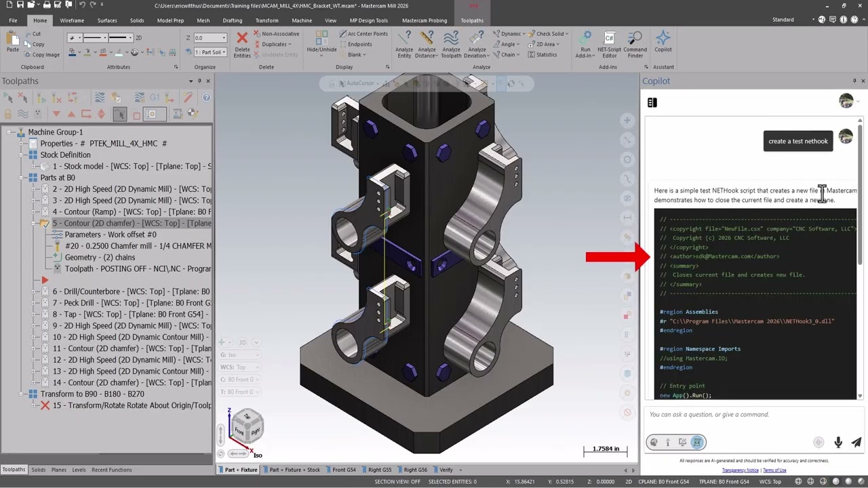The image size is (868, 488).
Task: Click the microphone icon in Copilot
Action: coord(838,442)
